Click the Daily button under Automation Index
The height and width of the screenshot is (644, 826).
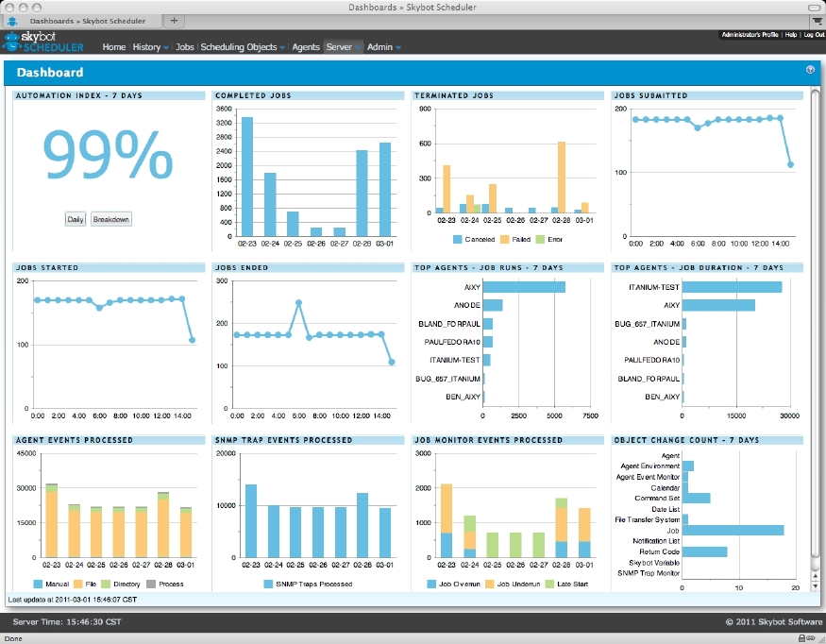click(x=76, y=219)
